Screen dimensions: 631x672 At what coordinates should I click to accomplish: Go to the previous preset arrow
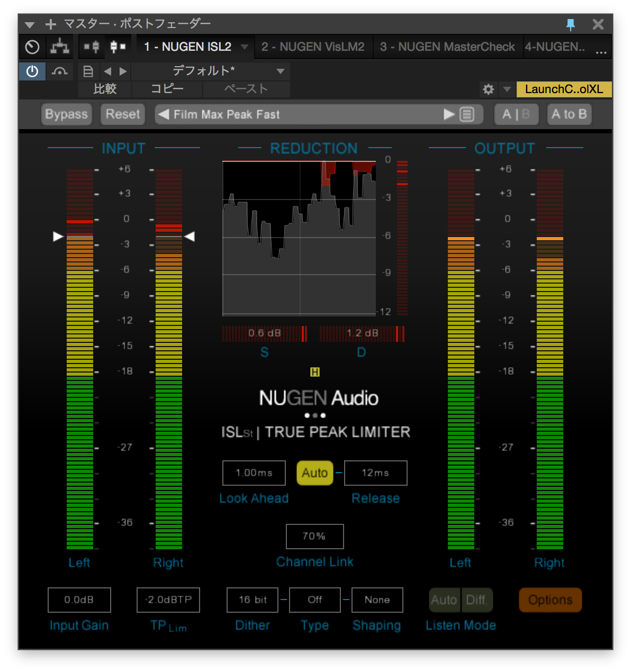[107, 71]
